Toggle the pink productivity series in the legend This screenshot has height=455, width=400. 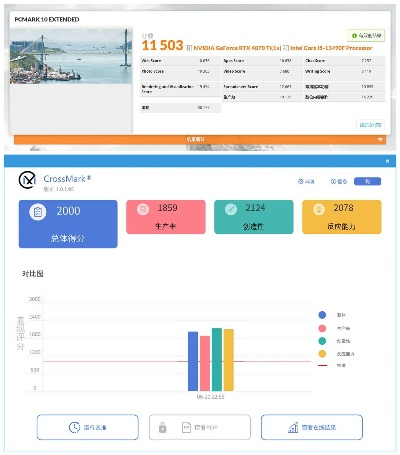pos(322,328)
